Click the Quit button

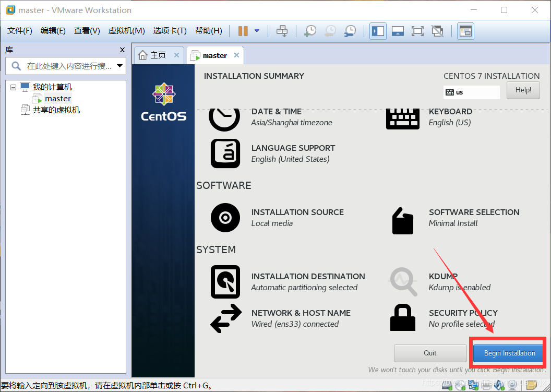point(430,353)
